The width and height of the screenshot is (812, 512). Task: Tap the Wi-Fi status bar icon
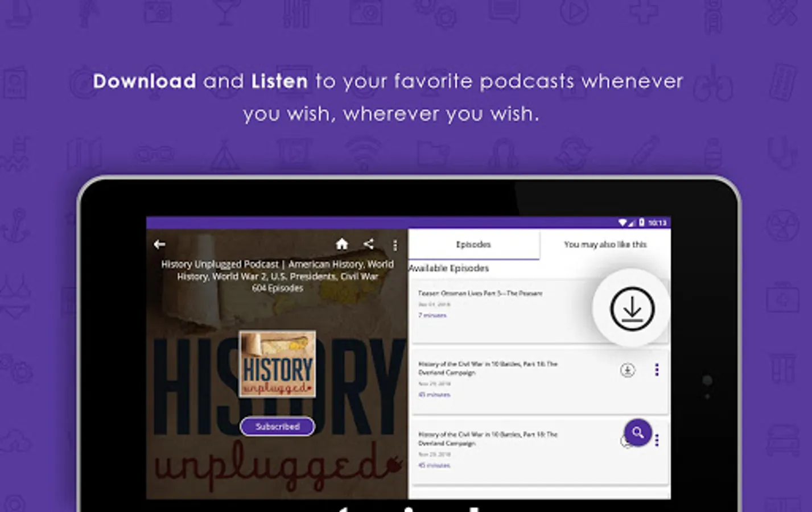pyautogui.click(x=623, y=222)
